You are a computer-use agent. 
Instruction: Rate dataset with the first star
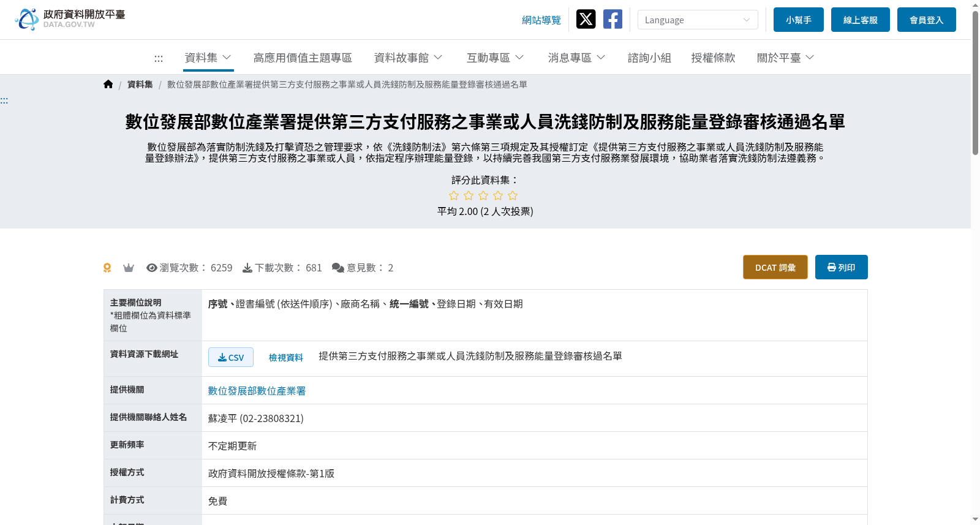click(454, 195)
